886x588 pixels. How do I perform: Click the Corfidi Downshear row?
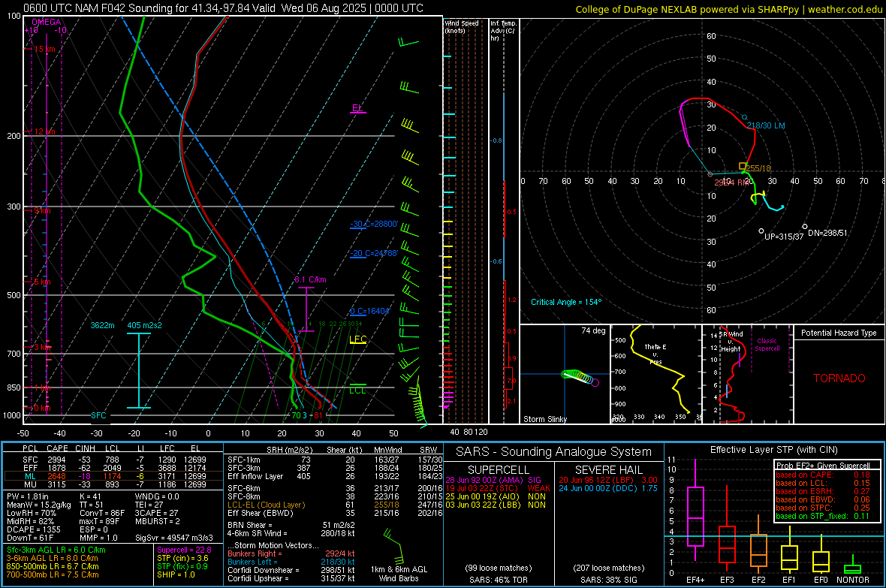[291, 570]
